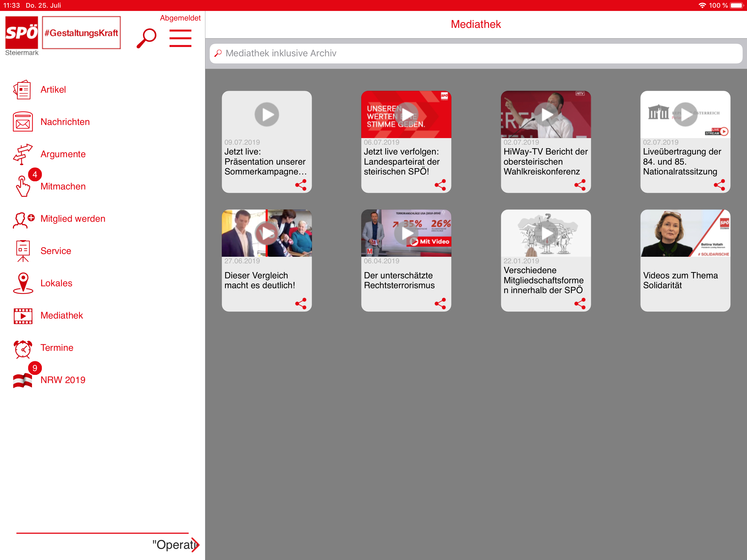Viewport: 747px width, 560px height.
Task: Tap the Mitmachen hand pointer icon
Action: coord(22,186)
